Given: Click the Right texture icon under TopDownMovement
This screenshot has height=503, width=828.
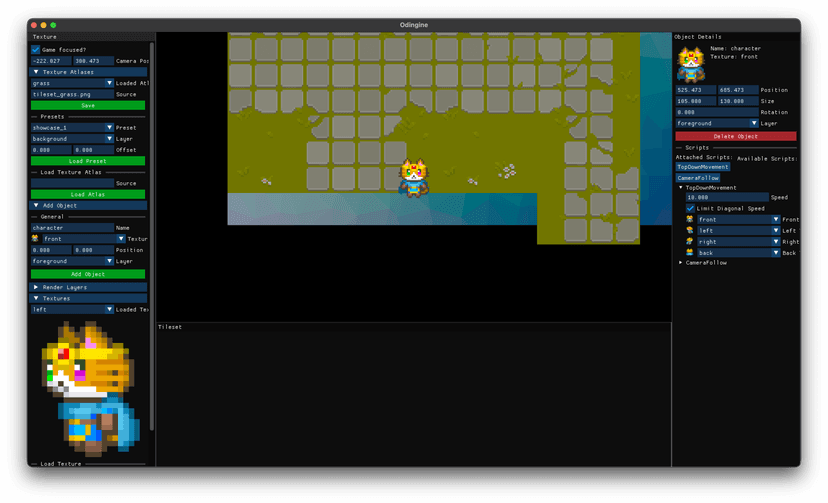Looking at the screenshot, I should coord(690,241).
